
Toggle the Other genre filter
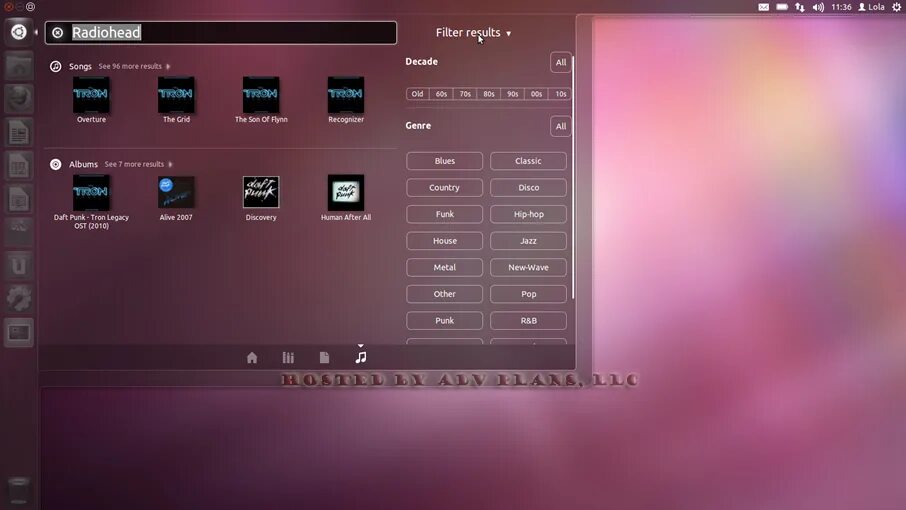click(444, 294)
